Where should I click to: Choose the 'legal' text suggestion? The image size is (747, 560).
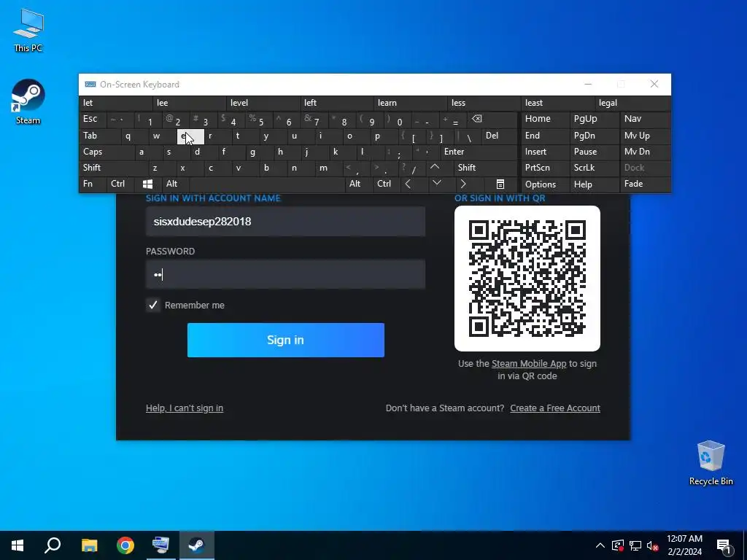pos(632,103)
